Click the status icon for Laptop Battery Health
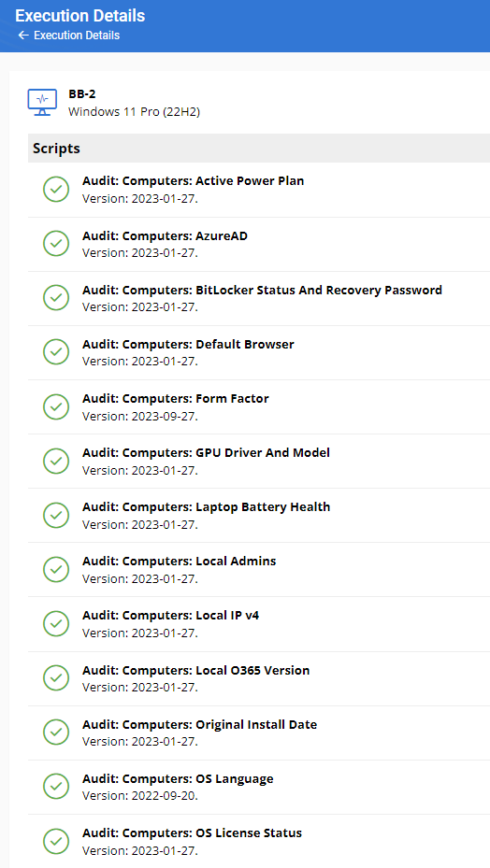This screenshot has width=490, height=868. [56, 515]
